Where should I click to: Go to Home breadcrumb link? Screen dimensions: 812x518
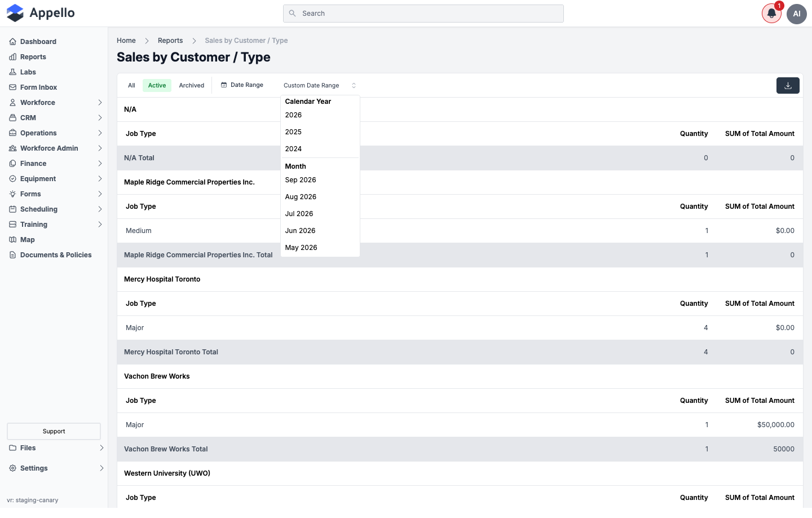coord(126,41)
